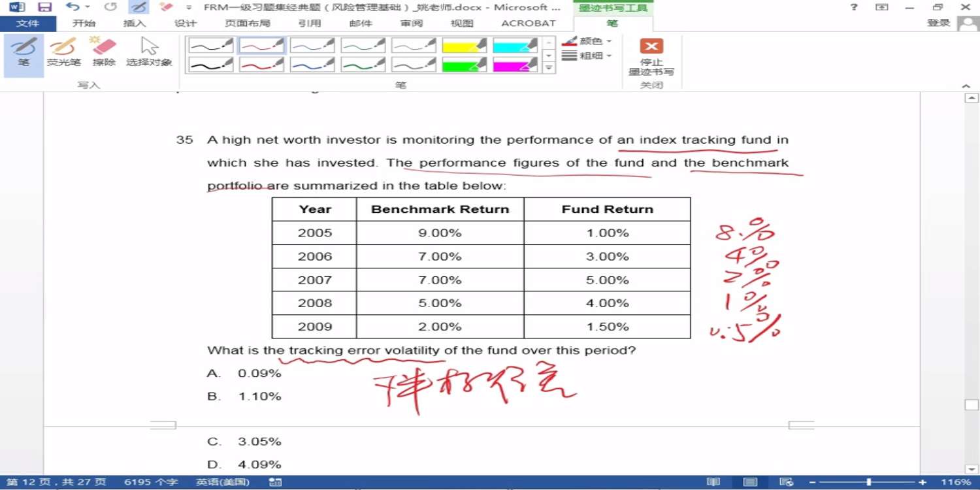Click the Redo button in Quick Access Toolbar
Viewport: 980px width, 490px height.
click(110, 7)
